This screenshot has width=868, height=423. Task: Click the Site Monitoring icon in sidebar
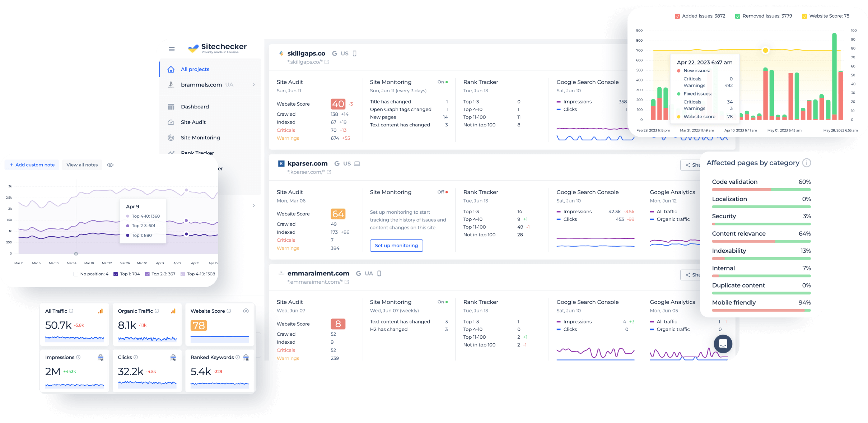click(x=172, y=138)
